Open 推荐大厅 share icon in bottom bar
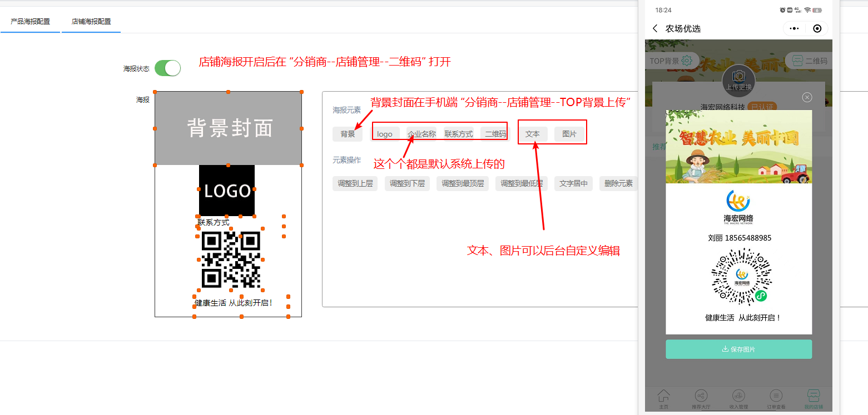The image size is (868, 415). [x=701, y=395]
